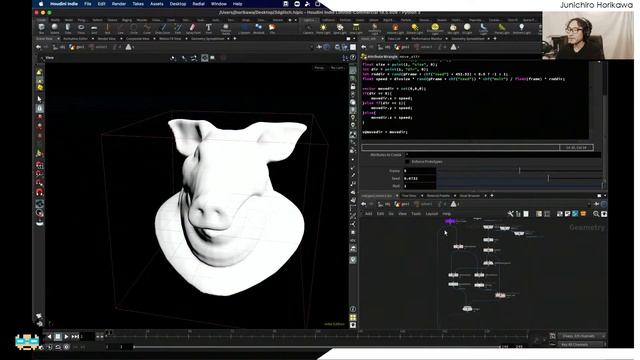
Task: Select the Spray Paint shelf tool
Action: 193,28
